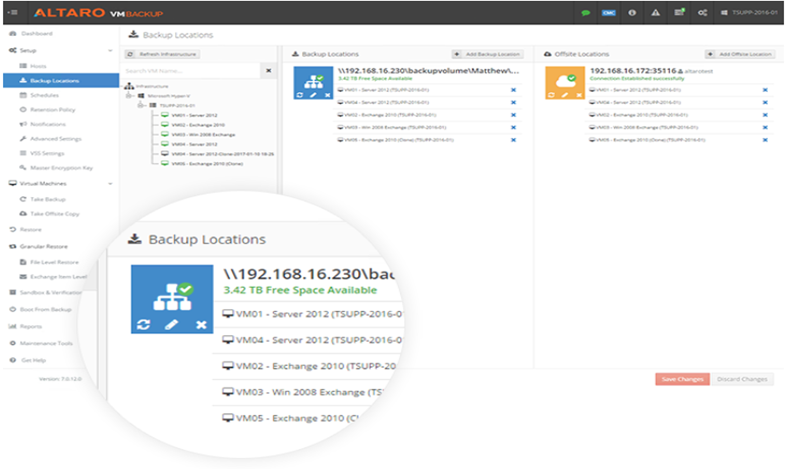Screen dimensions: 786x469
Task: Open Master Encryption Key in sidebar
Action: pyautogui.click(x=56, y=168)
